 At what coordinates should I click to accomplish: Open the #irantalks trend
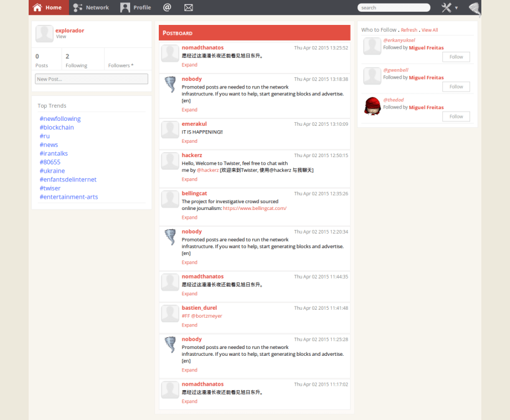click(x=54, y=153)
